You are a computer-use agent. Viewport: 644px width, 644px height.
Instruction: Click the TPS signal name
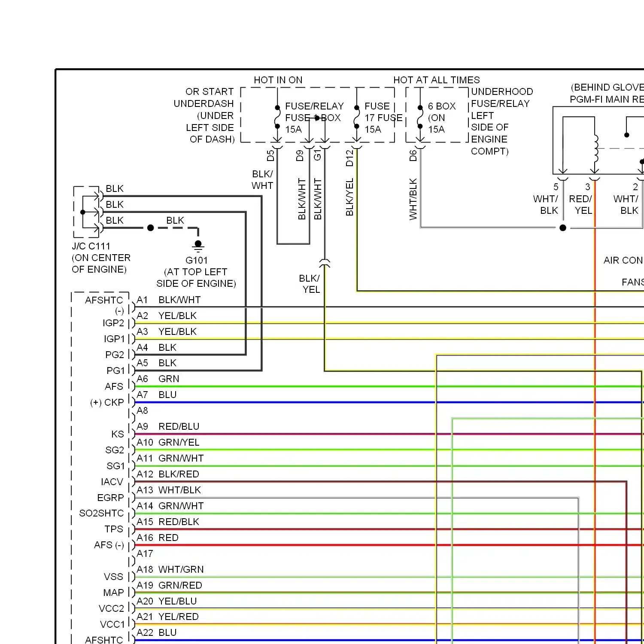(114, 529)
